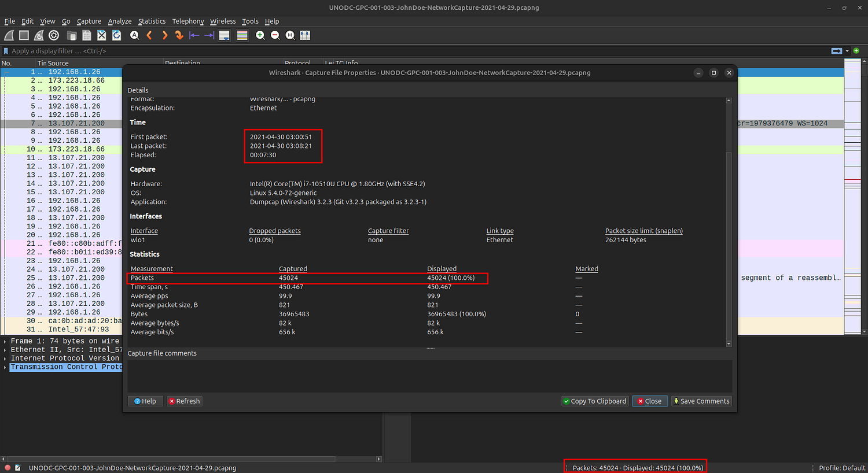
Task: Click the resize columns toolbar icon
Action: pyautogui.click(x=305, y=35)
